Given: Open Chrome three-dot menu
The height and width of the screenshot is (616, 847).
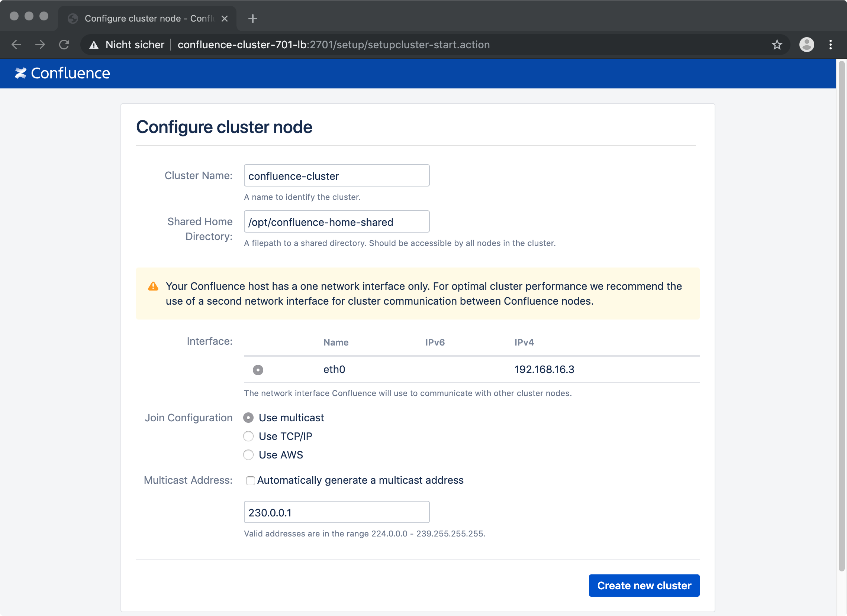Looking at the screenshot, I should pyautogui.click(x=831, y=45).
